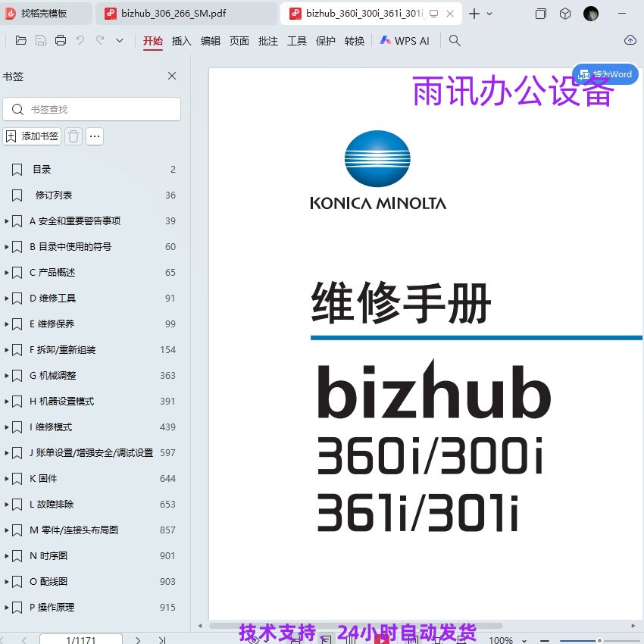Jump to the last page

pos(162,640)
